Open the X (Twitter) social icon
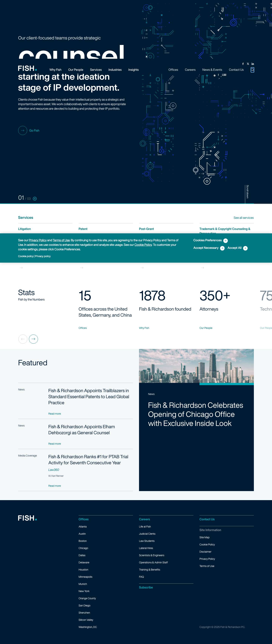 tap(248, 64)
